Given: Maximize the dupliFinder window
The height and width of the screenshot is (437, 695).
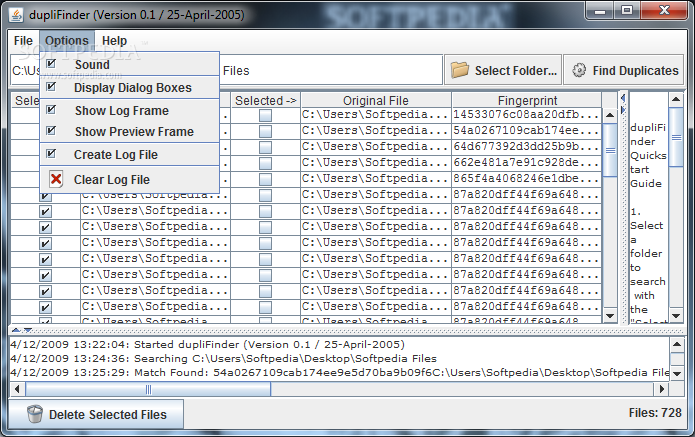Looking at the screenshot, I should click(627, 11).
